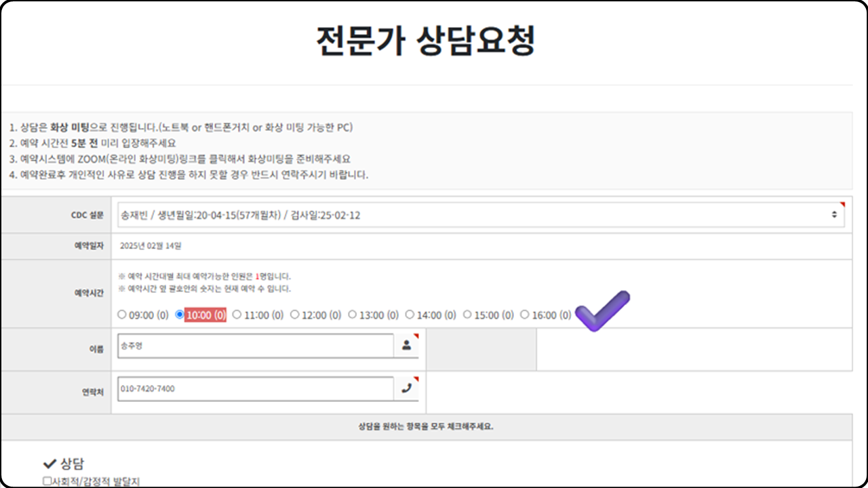The width and height of the screenshot is (868, 488).
Task: Click the 예약일자 date 2025년 02월 14일
Action: 151,246
